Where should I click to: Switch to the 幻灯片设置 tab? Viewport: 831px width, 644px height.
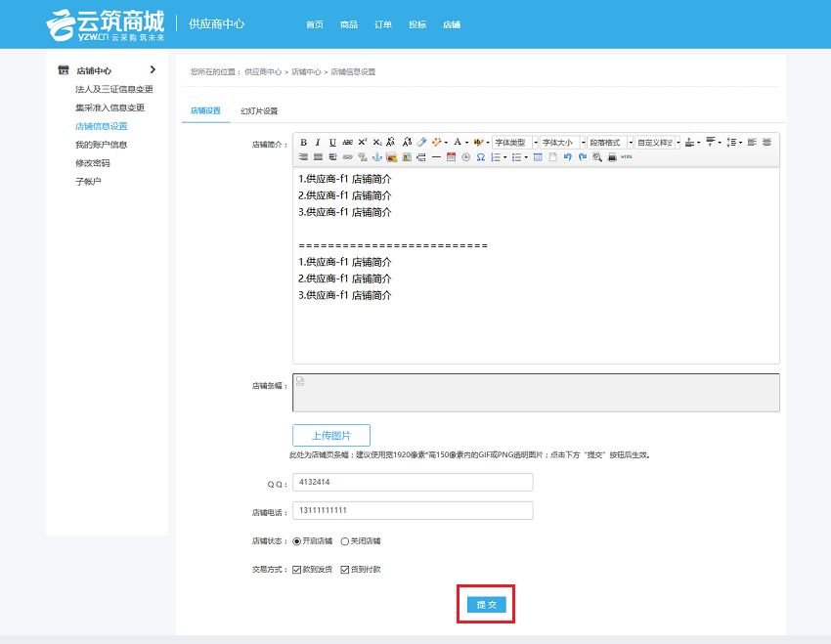pos(259,111)
